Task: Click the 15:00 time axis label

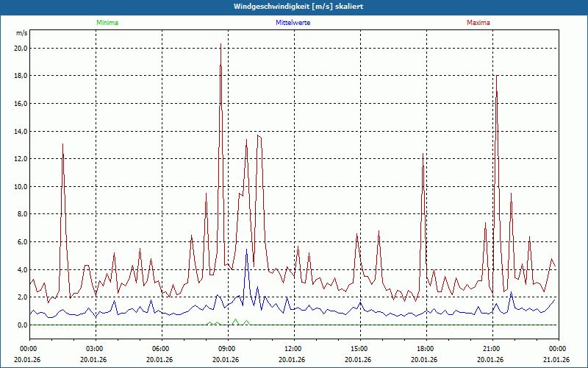Action: [x=359, y=349]
